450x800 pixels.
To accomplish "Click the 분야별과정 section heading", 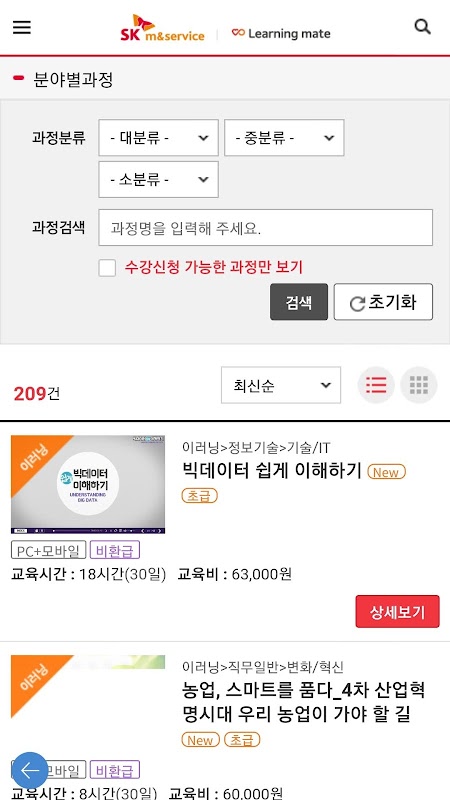I will click(x=73, y=80).
